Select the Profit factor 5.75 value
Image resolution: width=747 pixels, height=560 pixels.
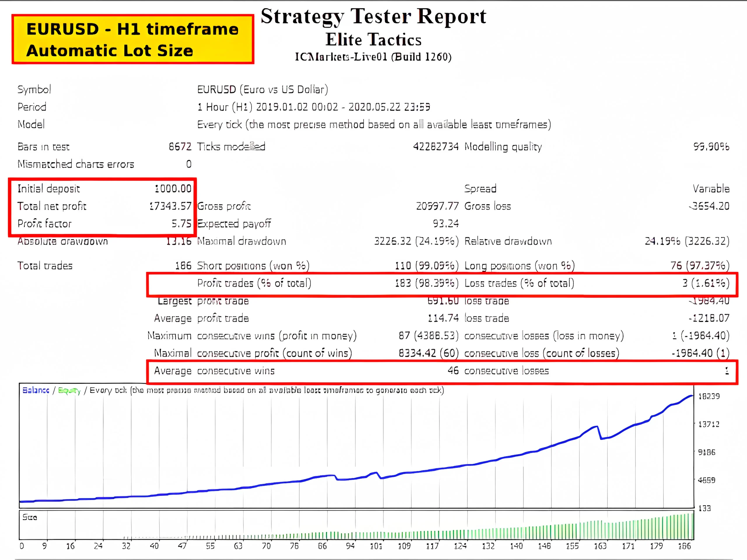(x=181, y=223)
